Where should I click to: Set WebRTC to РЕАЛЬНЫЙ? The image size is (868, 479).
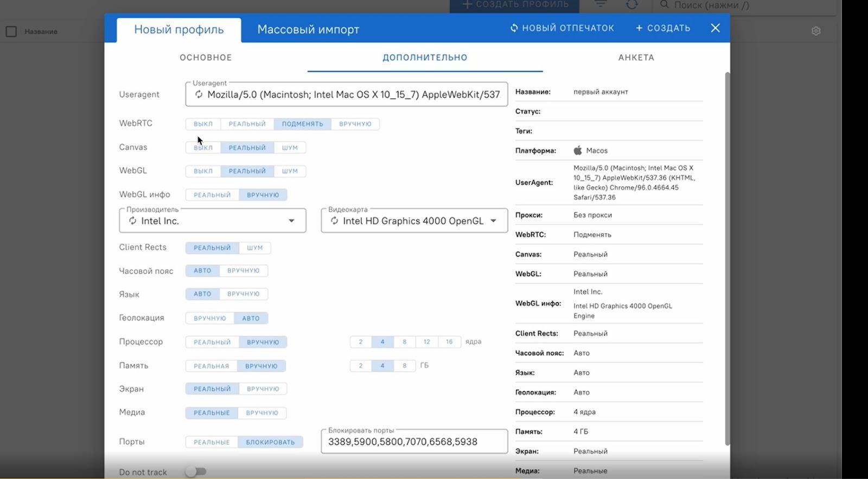click(247, 124)
